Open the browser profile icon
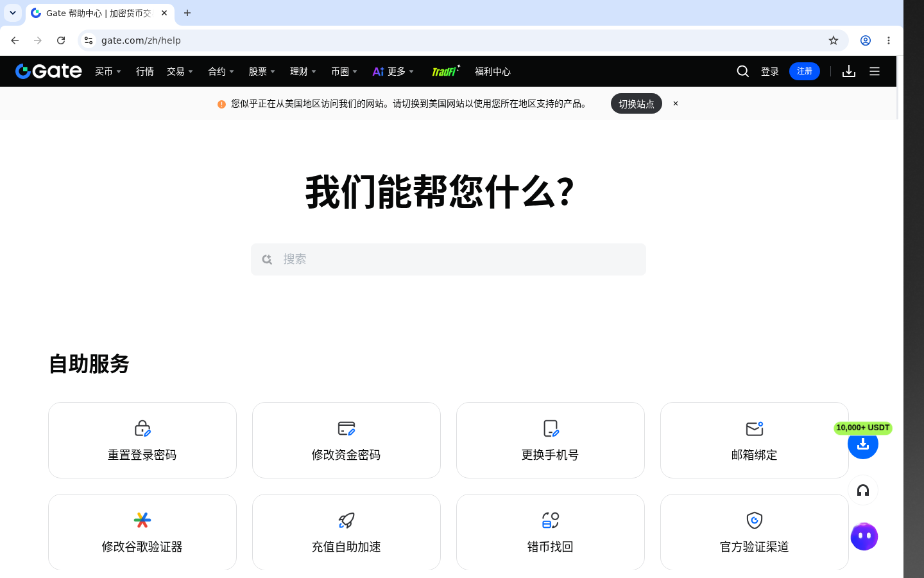This screenshot has width=924, height=578. pos(866,40)
